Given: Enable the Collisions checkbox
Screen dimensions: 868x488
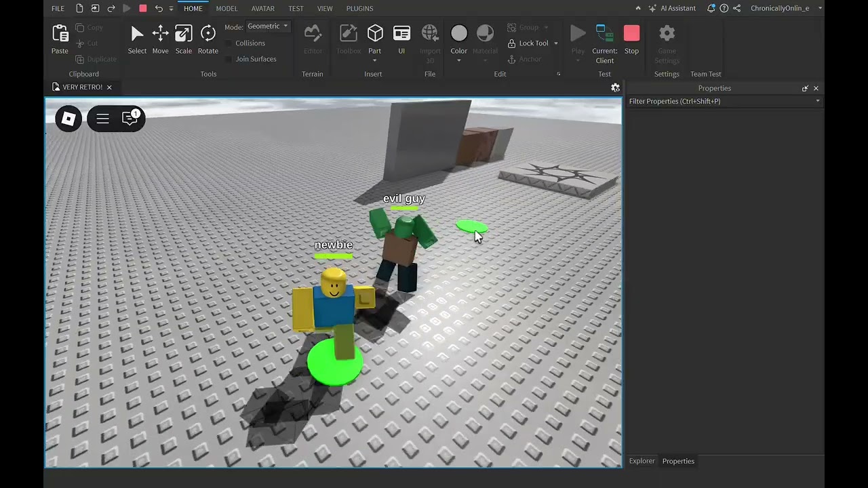Looking at the screenshot, I should (229, 43).
